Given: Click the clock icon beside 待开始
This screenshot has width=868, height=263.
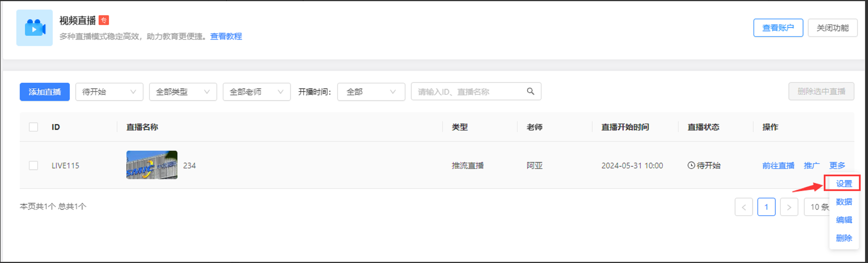Looking at the screenshot, I should 691,165.
